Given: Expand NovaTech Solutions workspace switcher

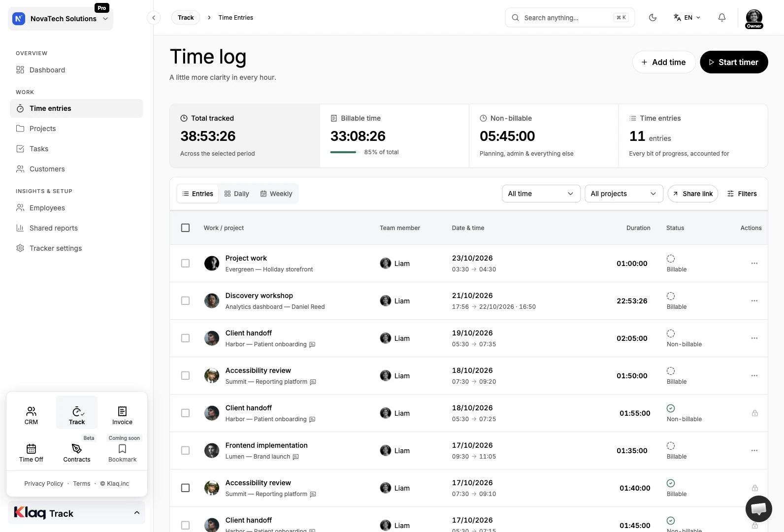Looking at the screenshot, I should point(61,19).
